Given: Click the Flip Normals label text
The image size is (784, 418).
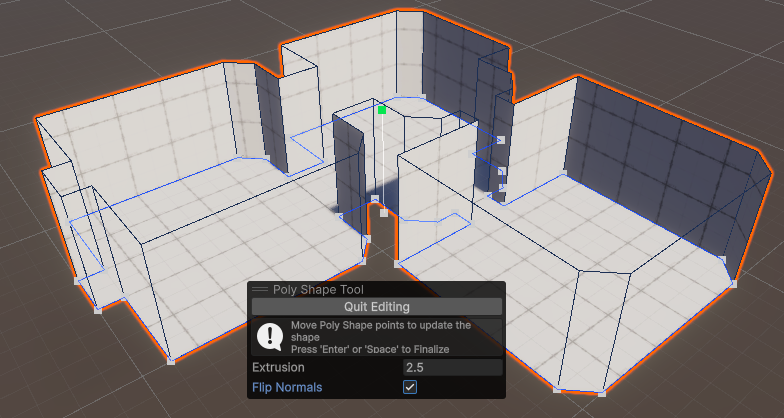Looking at the screenshot, I should [x=287, y=387].
